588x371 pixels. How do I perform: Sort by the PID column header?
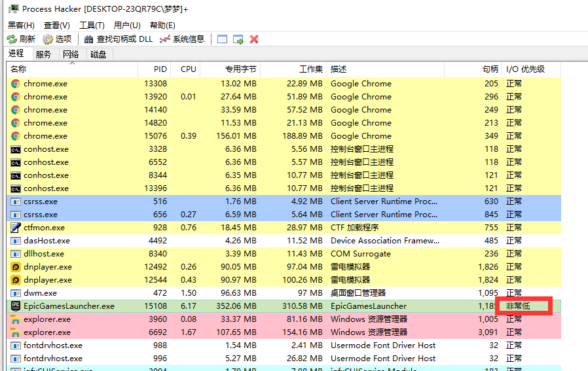click(155, 69)
